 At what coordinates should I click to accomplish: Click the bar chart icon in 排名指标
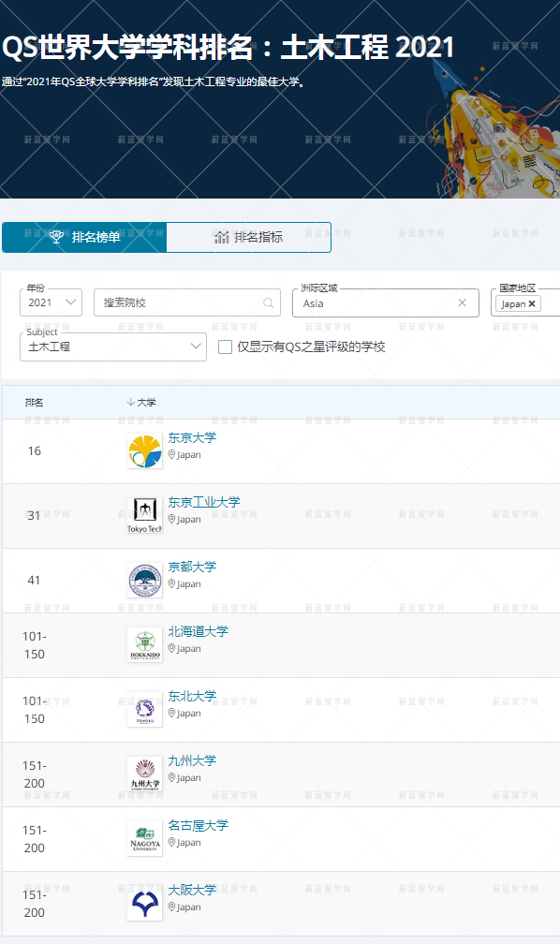pos(222,237)
